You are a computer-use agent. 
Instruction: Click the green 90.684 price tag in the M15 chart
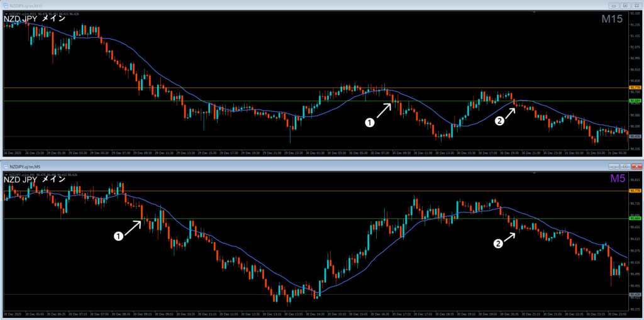click(635, 101)
